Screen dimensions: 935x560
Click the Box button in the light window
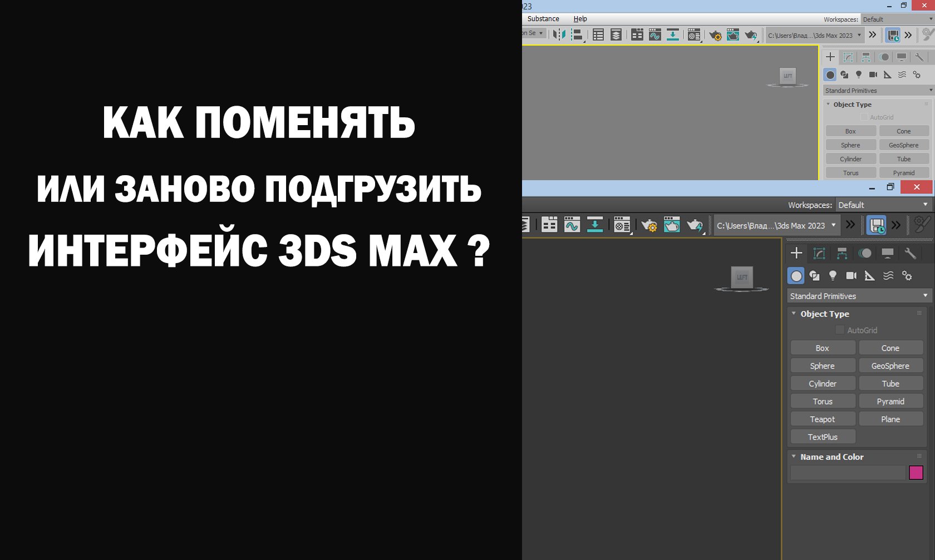850,131
